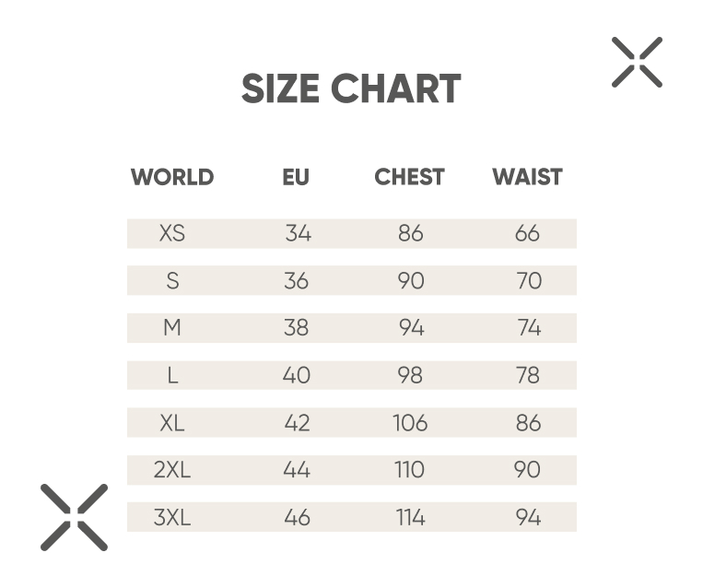703x588 pixels.
Task: Click the WAIST column header
Action: pos(527,177)
